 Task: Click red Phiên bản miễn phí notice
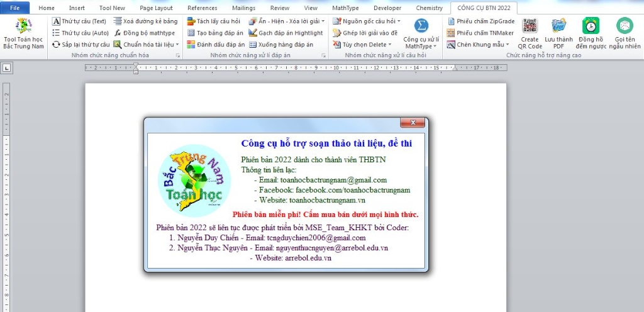tap(325, 214)
